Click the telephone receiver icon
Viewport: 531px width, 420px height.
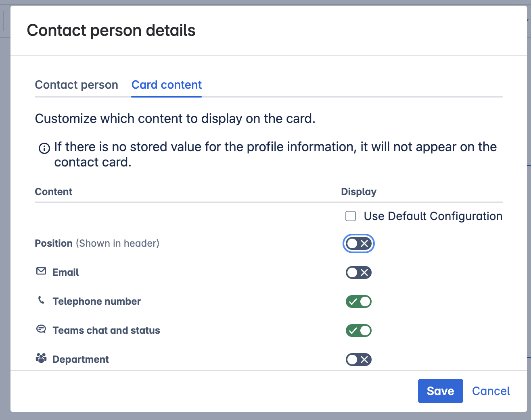(41, 300)
